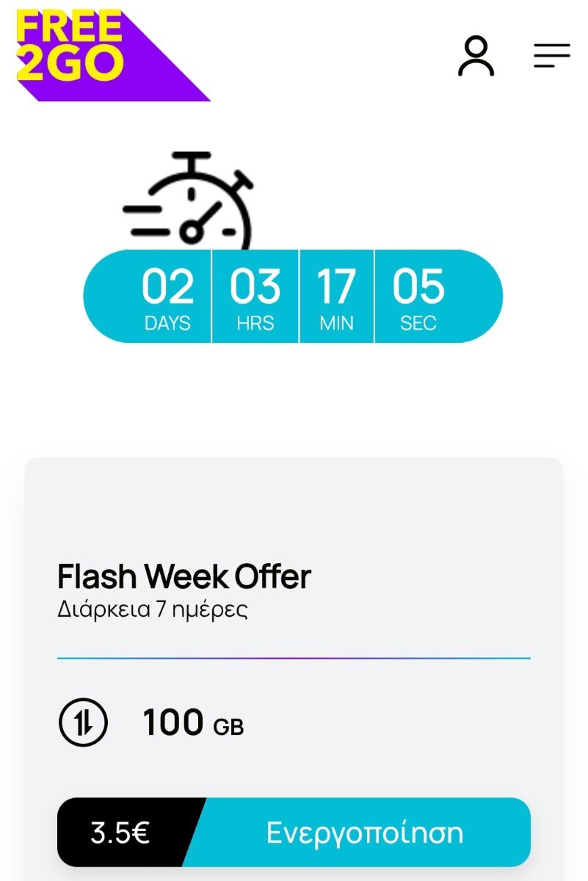Click the countdown MIN segment
The height and width of the screenshot is (881, 588).
pos(337,296)
